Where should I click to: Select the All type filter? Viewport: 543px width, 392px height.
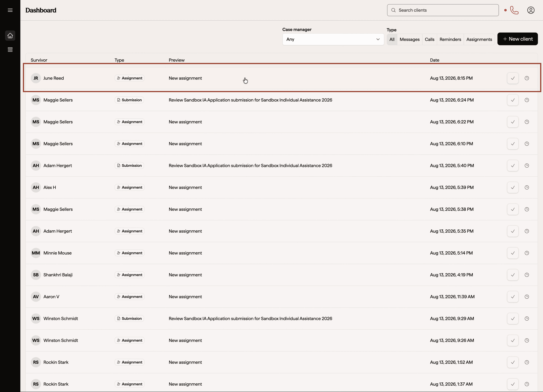pyautogui.click(x=392, y=39)
